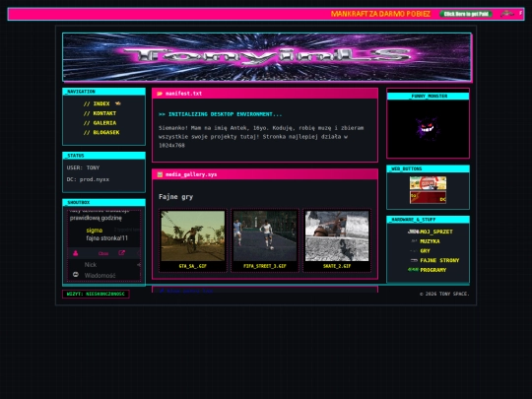Click the TonyimiLS header banner

click(x=267, y=57)
